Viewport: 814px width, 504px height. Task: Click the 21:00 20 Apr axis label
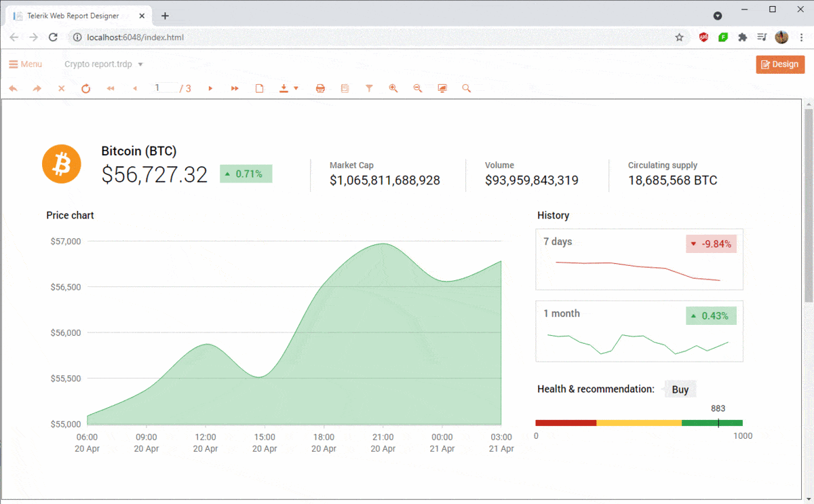(383, 443)
